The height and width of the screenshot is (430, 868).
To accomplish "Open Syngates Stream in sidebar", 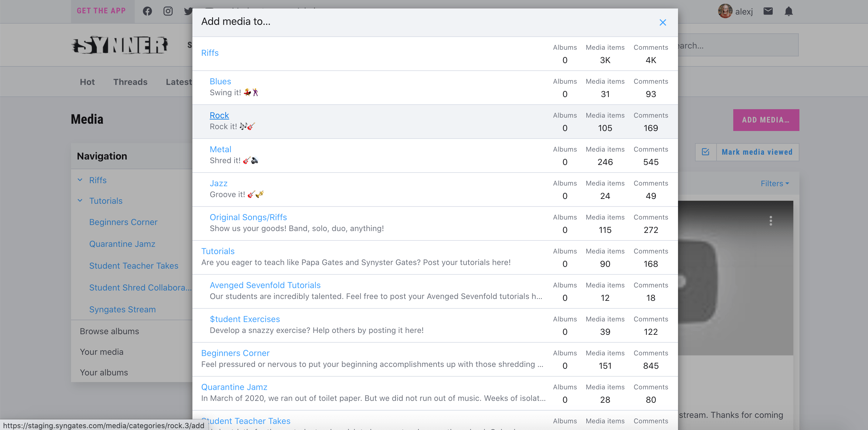I will (x=122, y=309).
